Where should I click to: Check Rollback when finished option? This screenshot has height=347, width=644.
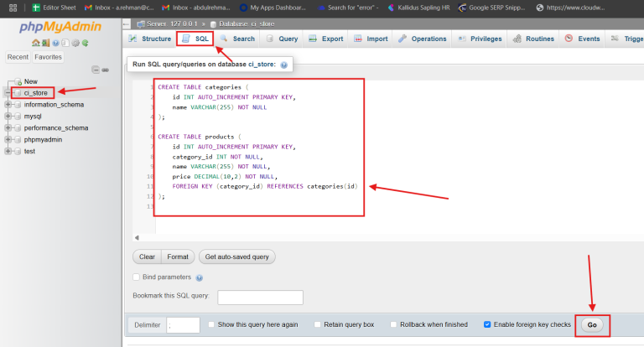pyautogui.click(x=393, y=324)
